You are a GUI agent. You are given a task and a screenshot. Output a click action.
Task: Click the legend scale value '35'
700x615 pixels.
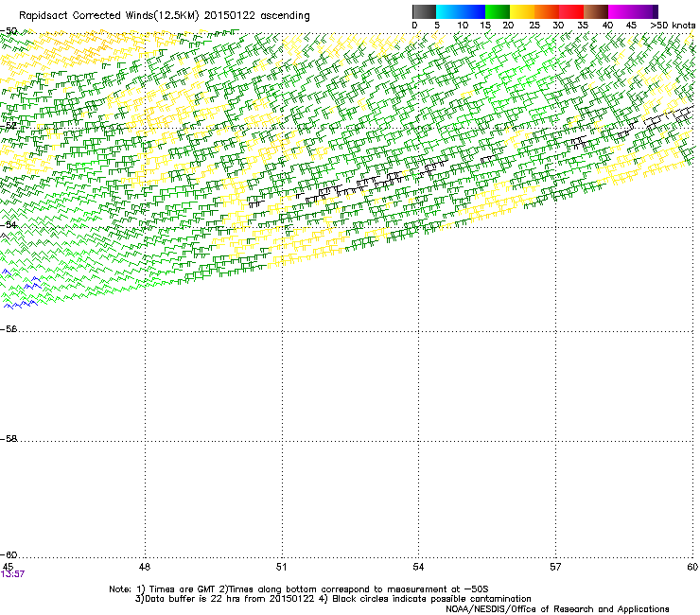(x=583, y=26)
